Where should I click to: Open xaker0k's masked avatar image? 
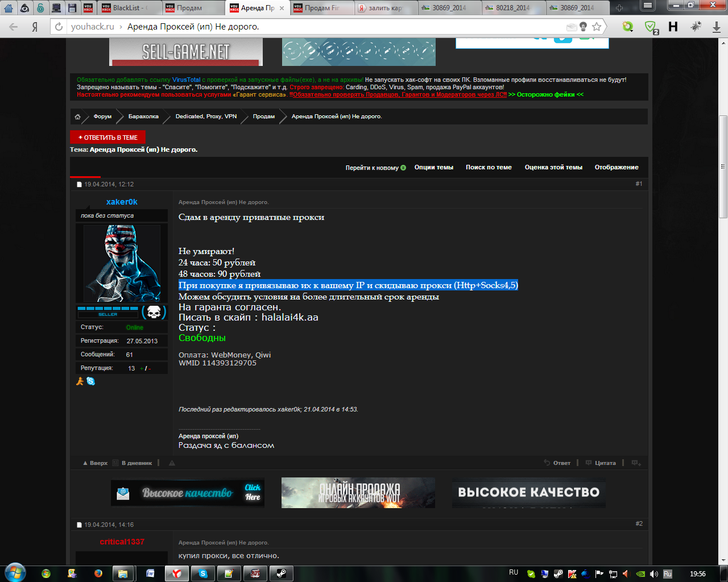pos(122,264)
